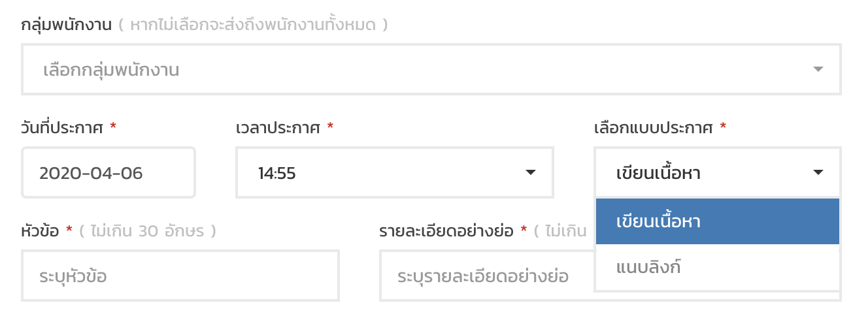Click the caret arrow of the announcement type selector

click(x=818, y=172)
